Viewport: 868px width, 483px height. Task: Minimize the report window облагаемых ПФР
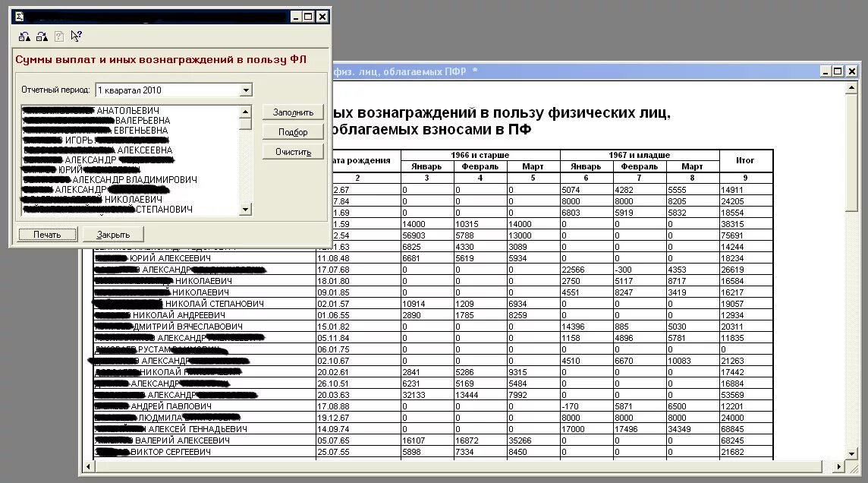coord(826,71)
